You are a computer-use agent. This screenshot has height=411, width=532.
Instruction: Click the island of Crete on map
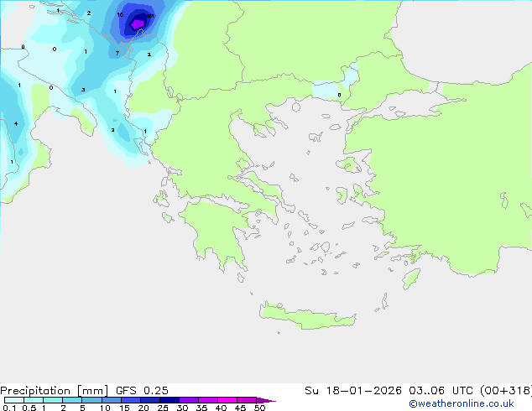click(x=308, y=316)
